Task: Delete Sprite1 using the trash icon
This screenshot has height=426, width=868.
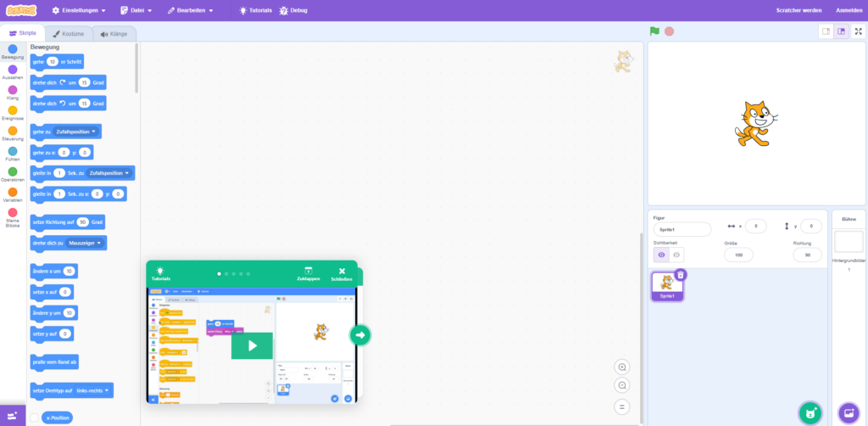Action: [x=681, y=274]
